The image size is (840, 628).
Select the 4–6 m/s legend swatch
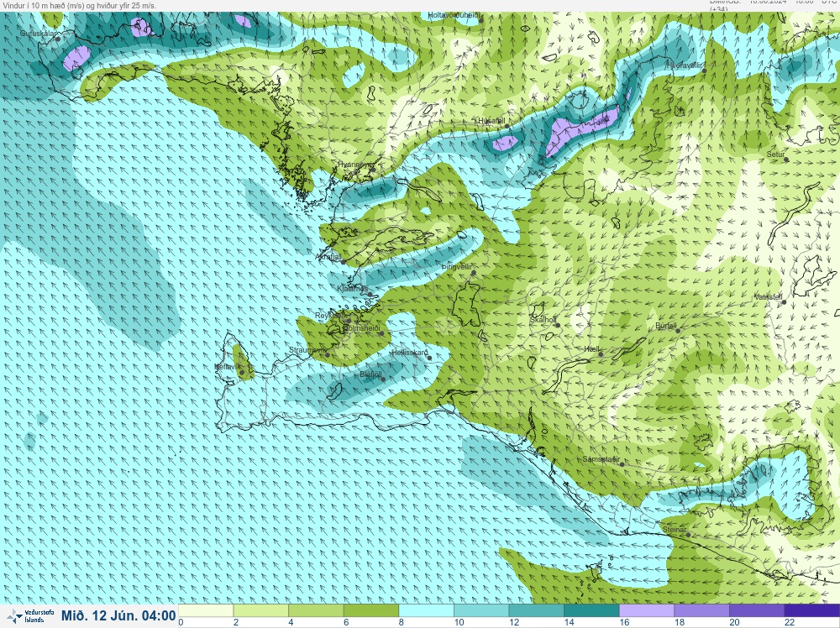point(316,611)
